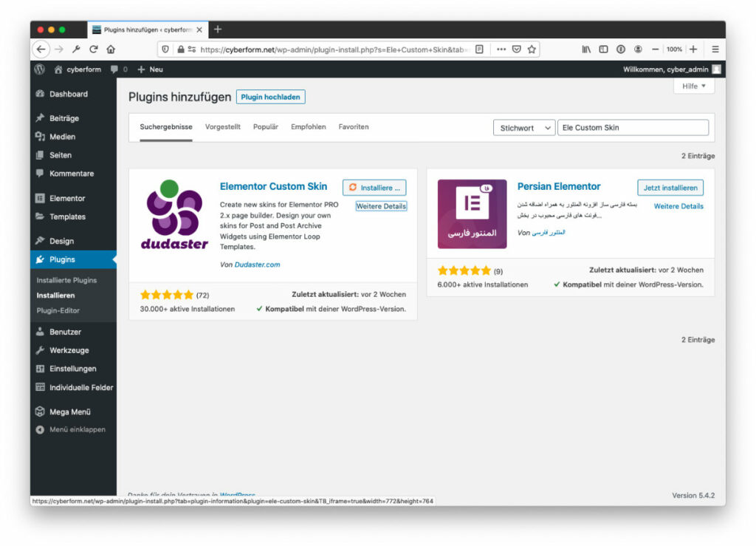Open the Persian Elementor title link
The width and height of the screenshot is (756, 546).
coord(559,187)
